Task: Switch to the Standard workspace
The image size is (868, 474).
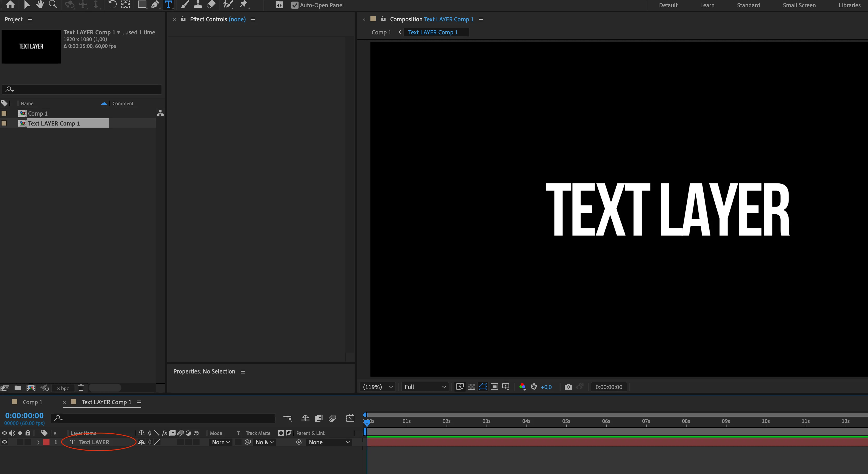Action: [748, 5]
